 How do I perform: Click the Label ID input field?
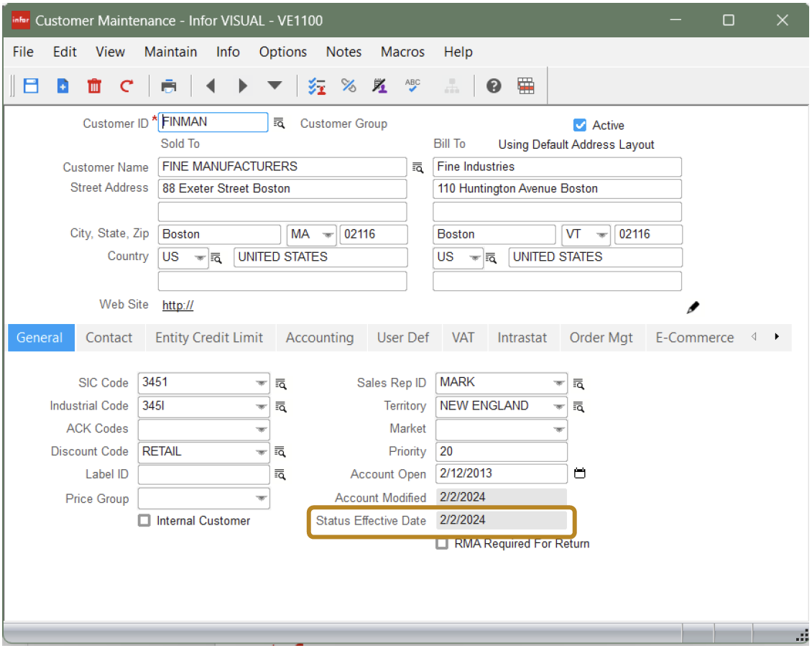tap(203, 475)
